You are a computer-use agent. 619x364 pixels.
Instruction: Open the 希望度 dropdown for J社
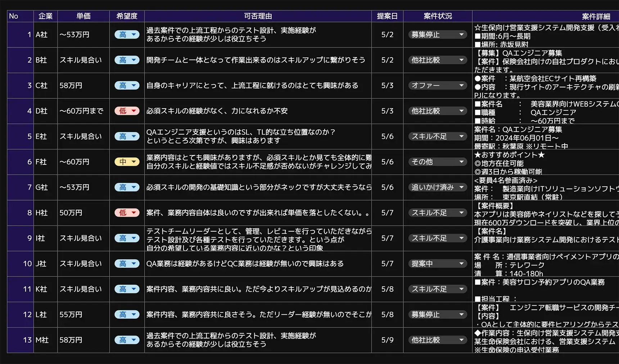(x=127, y=264)
